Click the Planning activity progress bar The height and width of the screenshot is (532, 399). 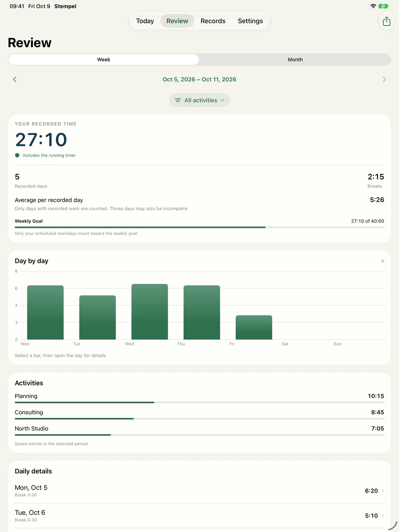[x=199, y=402]
